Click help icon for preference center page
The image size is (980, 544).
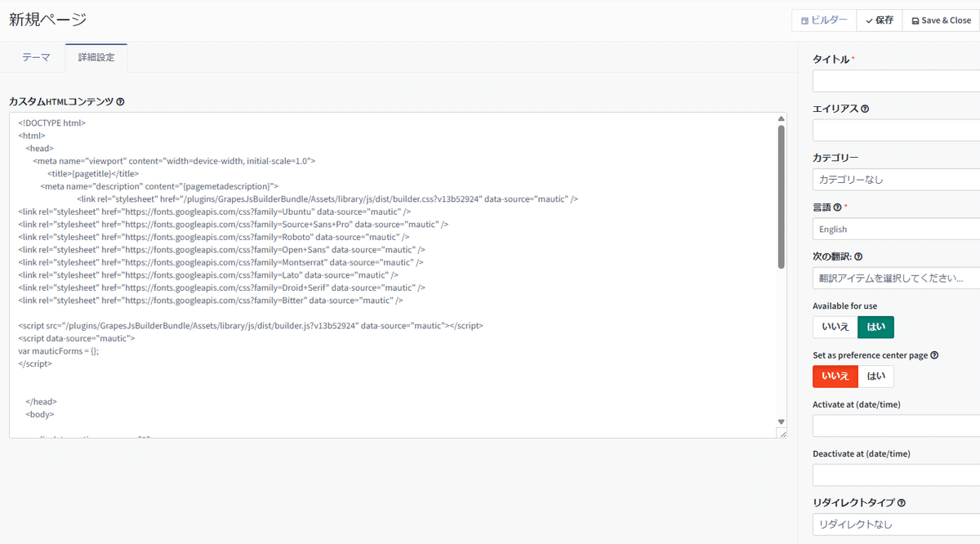click(x=934, y=355)
